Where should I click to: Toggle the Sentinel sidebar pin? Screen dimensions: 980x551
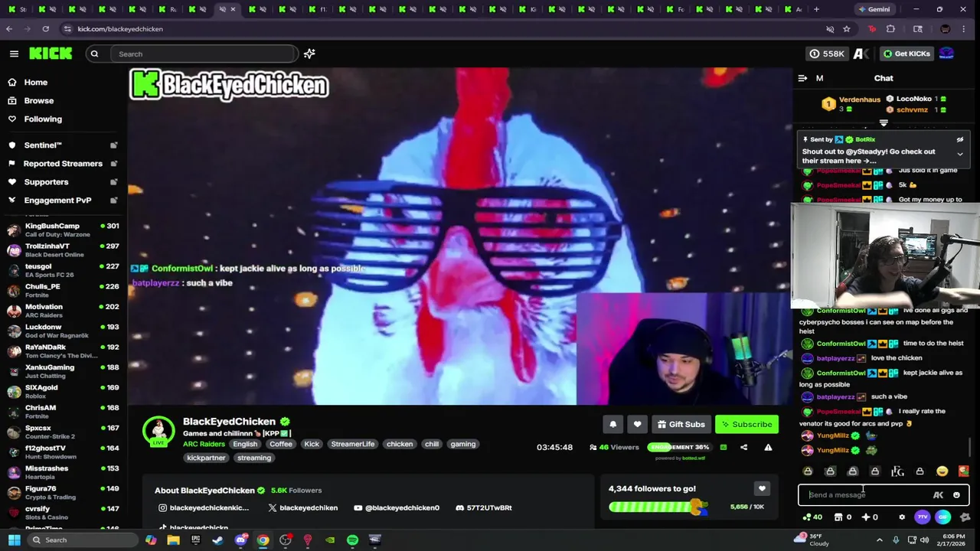point(114,145)
